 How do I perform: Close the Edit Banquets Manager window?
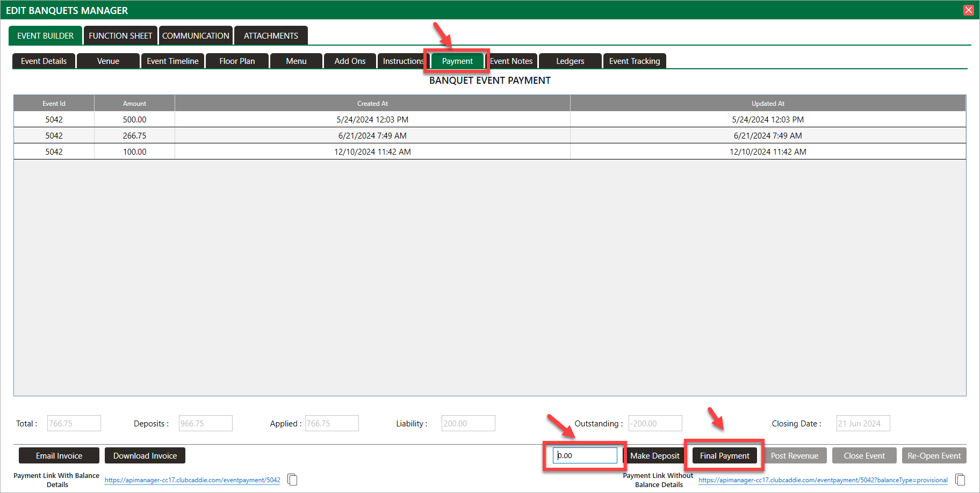(969, 10)
